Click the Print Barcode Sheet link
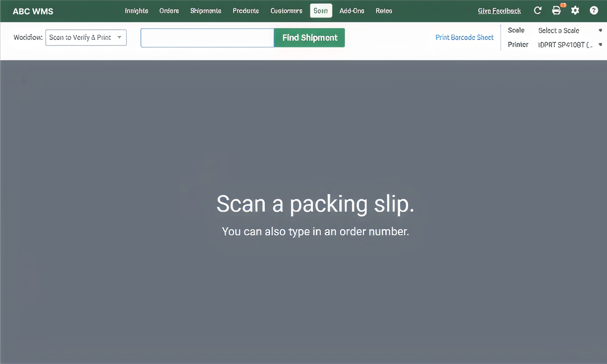This screenshot has height=364, width=607. (x=464, y=37)
